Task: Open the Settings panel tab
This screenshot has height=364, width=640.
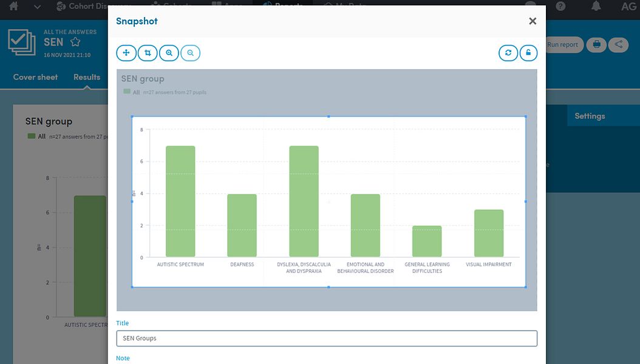Action: point(590,116)
